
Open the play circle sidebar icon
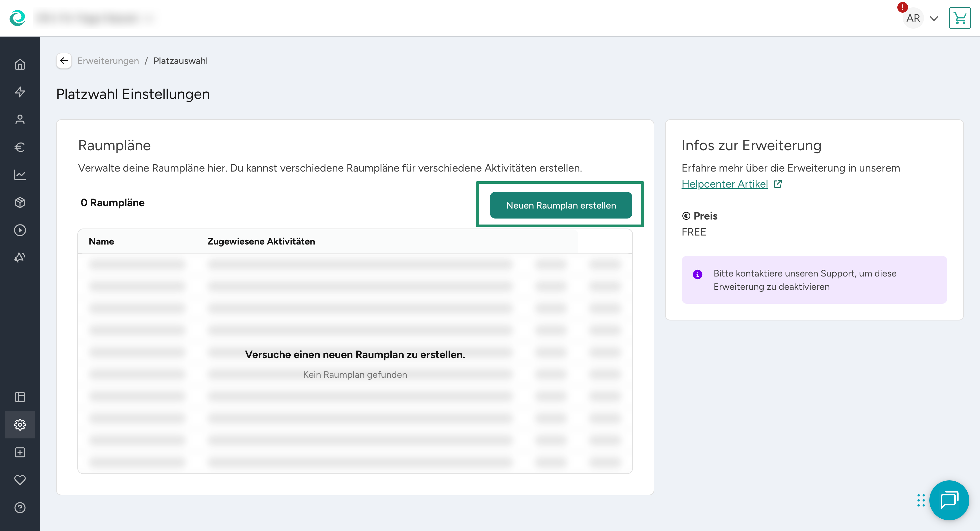(x=20, y=230)
